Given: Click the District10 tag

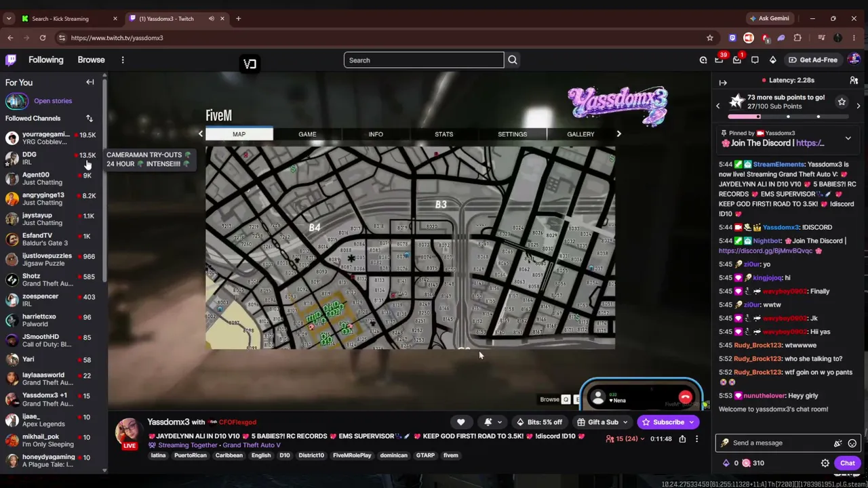Looking at the screenshot, I should [x=311, y=455].
